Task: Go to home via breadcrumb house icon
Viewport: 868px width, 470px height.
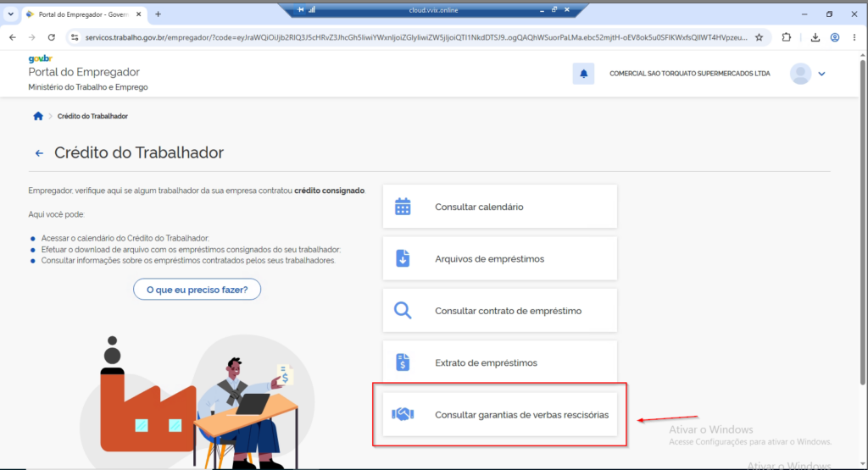Action: (37, 116)
